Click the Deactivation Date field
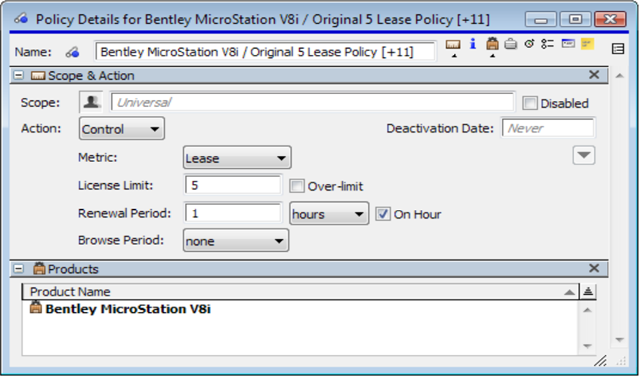640x376 pixels. pos(548,128)
